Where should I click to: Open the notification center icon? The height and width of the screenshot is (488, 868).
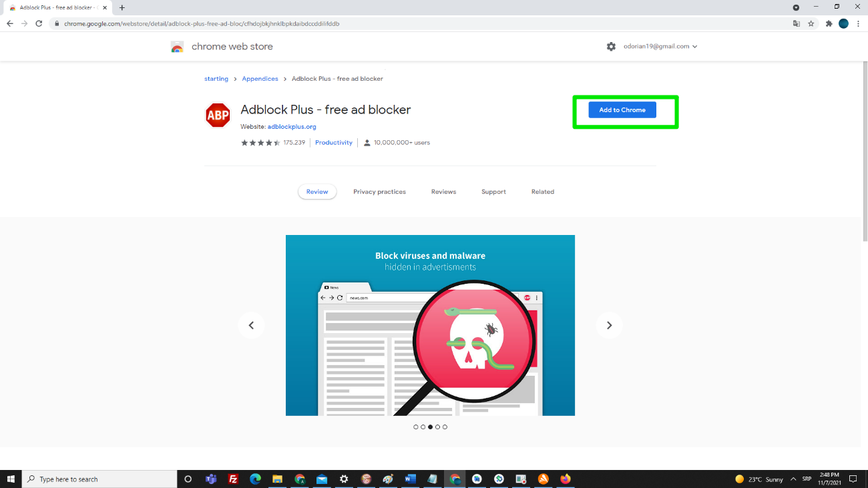tap(853, 479)
